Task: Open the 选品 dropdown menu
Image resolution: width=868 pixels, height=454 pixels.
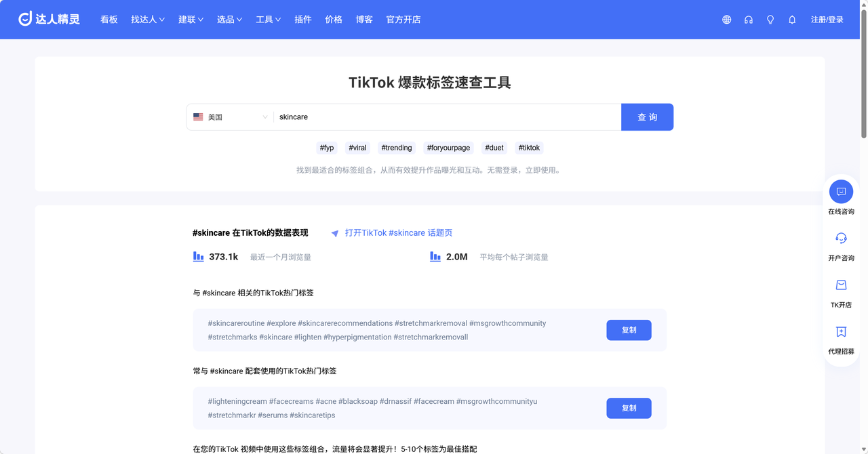Action: (x=229, y=20)
